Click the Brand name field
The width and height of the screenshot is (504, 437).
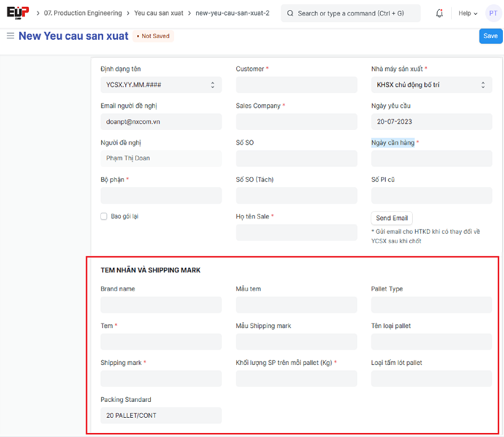click(x=161, y=305)
